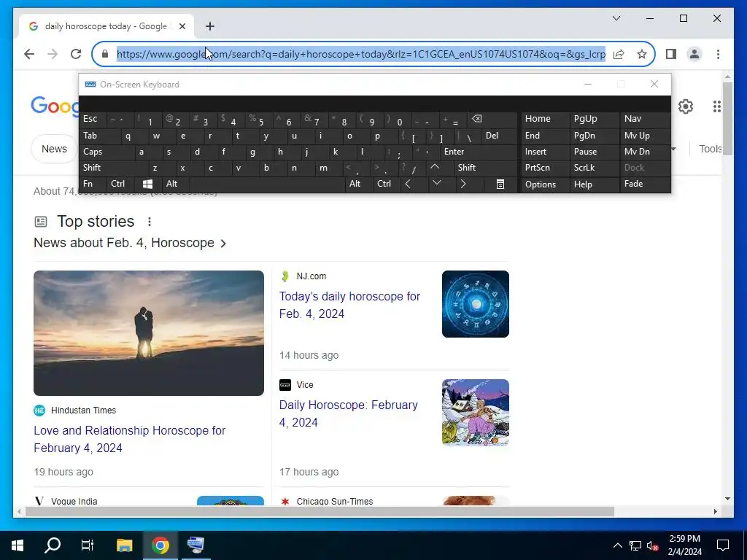This screenshot has width=747, height=560.
Task: Tap the Fade key on keyboard
Action: (645, 184)
